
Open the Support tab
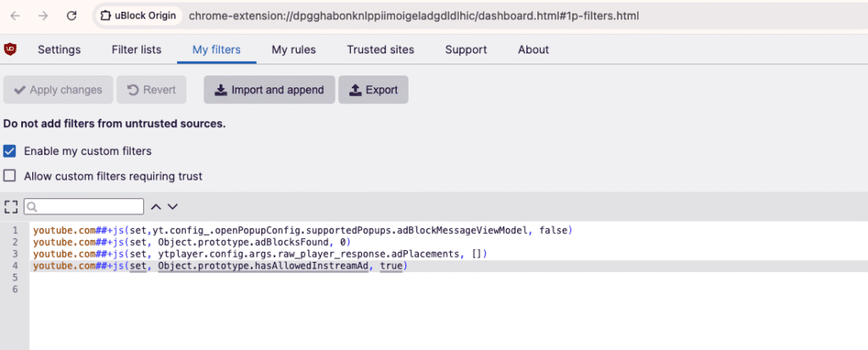pos(466,50)
